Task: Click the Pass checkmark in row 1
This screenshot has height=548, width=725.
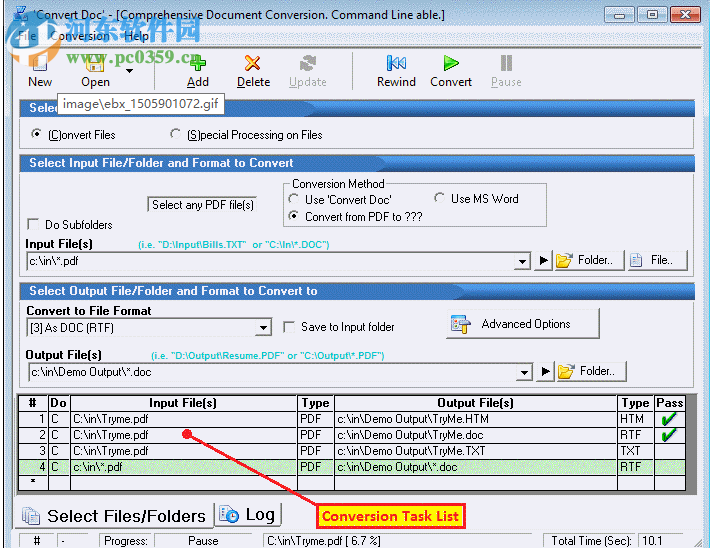Action: pos(669,419)
